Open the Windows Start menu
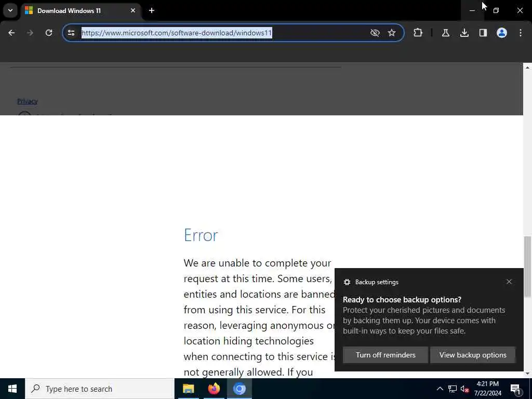Image resolution: width=532 pixels, height=399 pixels. 12,389
